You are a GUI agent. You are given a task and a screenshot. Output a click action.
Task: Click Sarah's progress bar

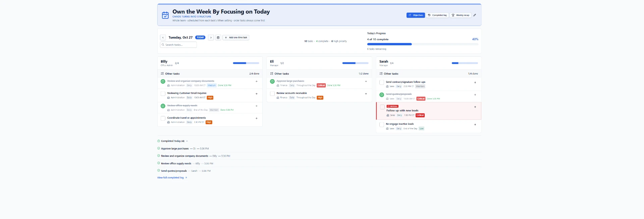[465, 63]
